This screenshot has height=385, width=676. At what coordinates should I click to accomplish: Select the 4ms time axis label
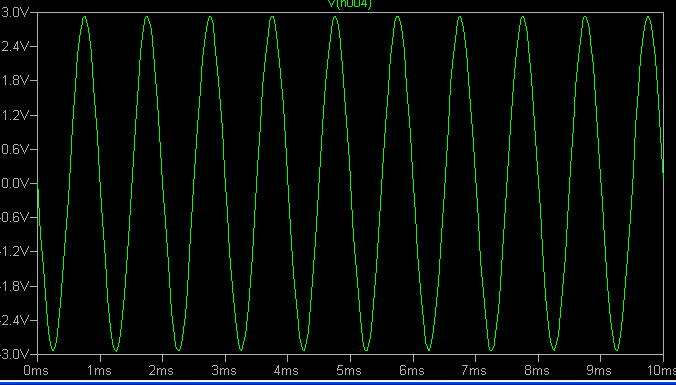tap(287, 370)
